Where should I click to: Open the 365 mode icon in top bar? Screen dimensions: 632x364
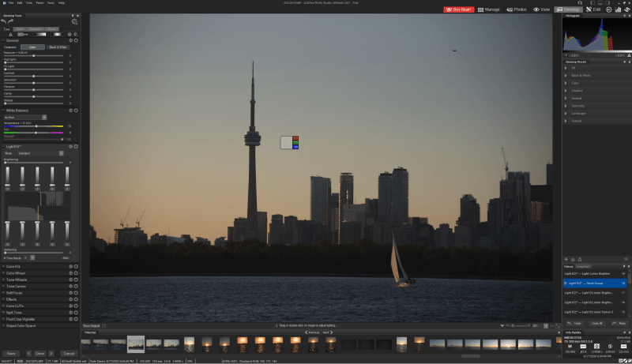click(x=608, y=9)
